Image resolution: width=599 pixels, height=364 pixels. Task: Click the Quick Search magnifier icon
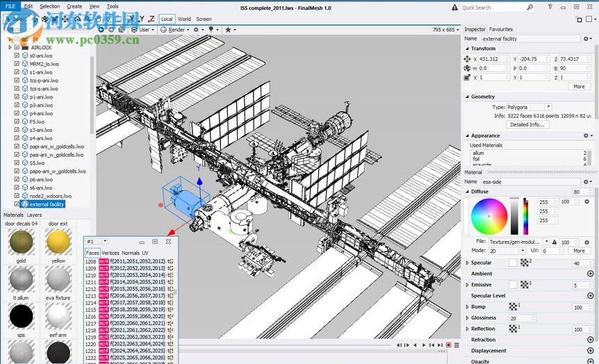point(530,7)
